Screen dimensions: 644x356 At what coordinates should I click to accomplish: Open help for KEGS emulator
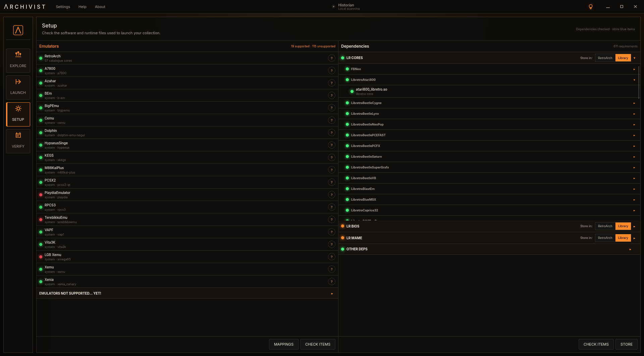click(332, 157)
